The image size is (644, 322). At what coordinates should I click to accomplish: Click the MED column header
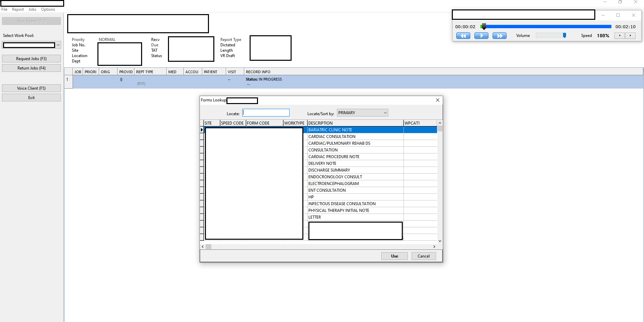(x=175, y=72)
